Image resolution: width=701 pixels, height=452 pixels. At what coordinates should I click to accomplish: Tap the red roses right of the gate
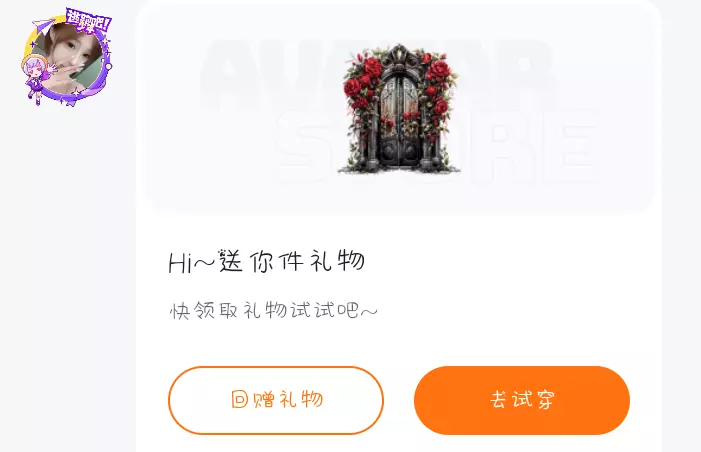(x=438, y=89)
